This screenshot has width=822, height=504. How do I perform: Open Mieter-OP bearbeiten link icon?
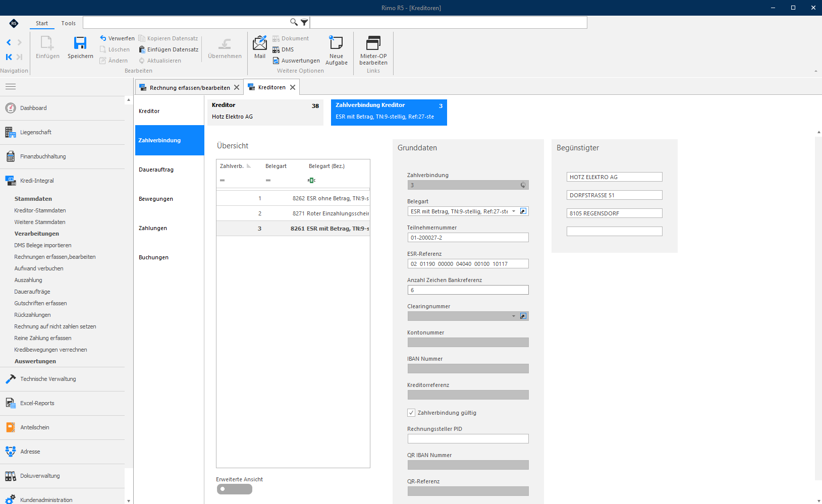[x=373, y=43]
